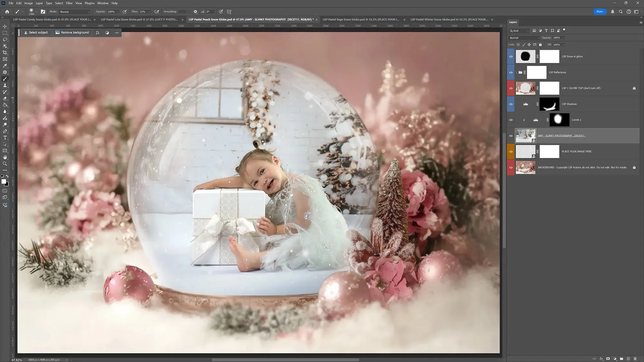644x362 pixels.
Task: Expand the LSP Reflections group
Action: [516, 72]
